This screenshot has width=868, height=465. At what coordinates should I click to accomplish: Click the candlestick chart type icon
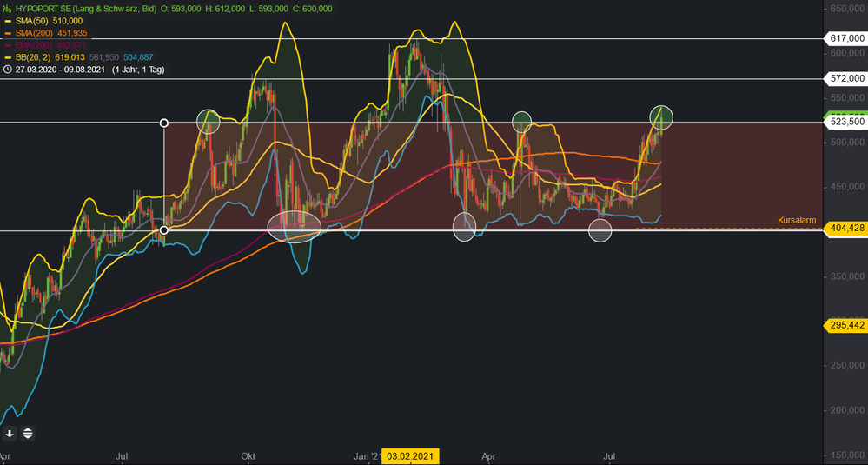(x=8, y=7)
